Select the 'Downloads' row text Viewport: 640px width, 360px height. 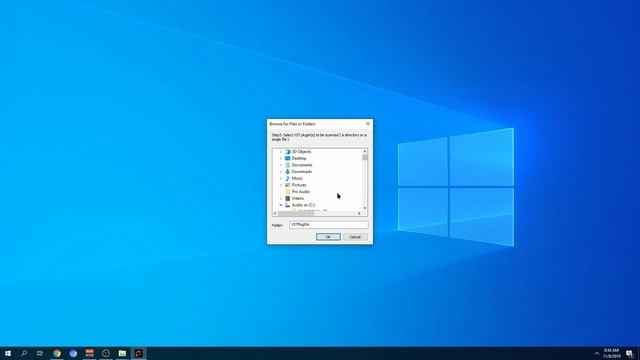coord(302,172)
